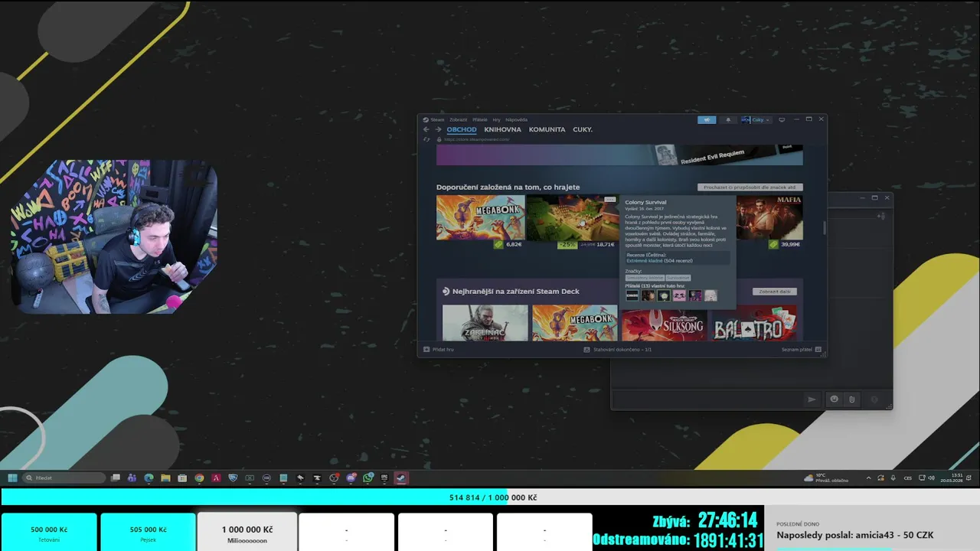980x551 pixels.
Task: Click Zobrazit další button
Action: click(775, 292)
